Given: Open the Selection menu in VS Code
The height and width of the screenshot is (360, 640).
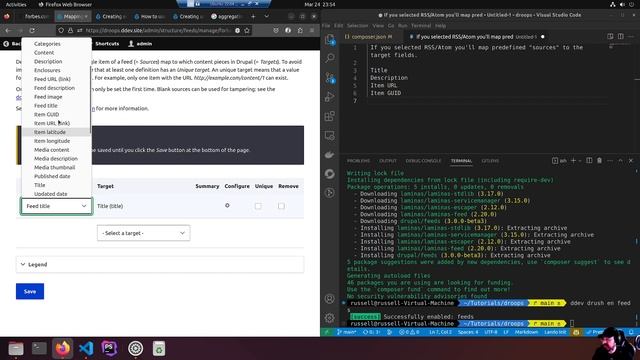Looking at the screenshot, I should (x=357, y=26).
